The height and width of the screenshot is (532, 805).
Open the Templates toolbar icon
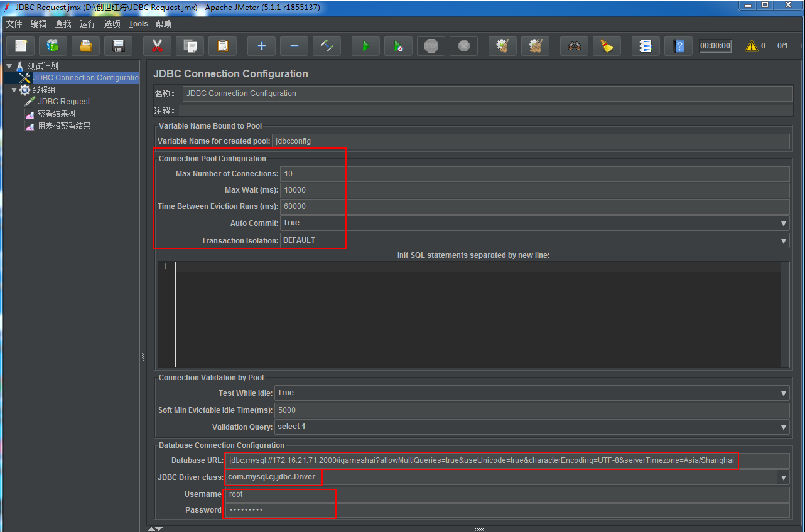point(53,46)
